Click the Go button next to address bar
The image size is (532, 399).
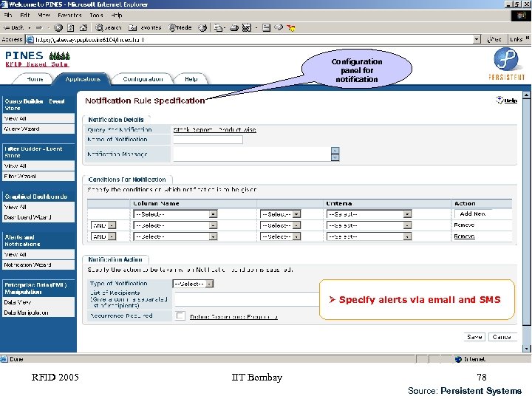point(494,39)
